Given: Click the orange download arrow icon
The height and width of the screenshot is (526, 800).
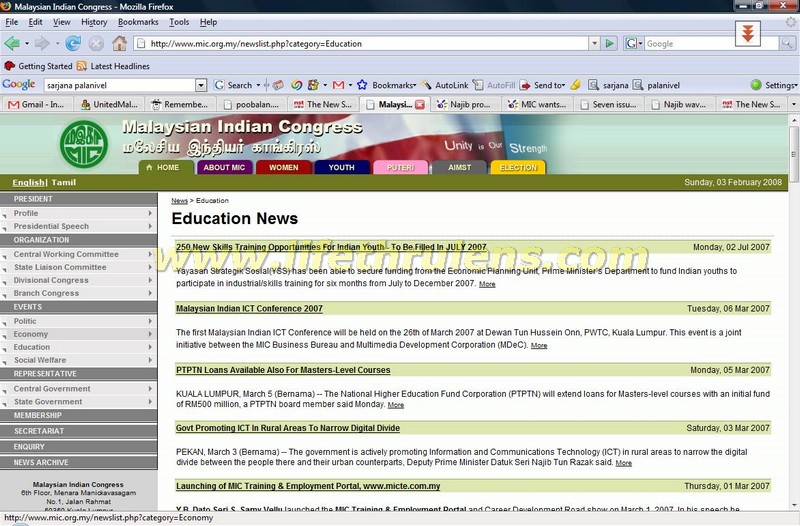Looking at the screenshot, I should (x=746, y=34).
